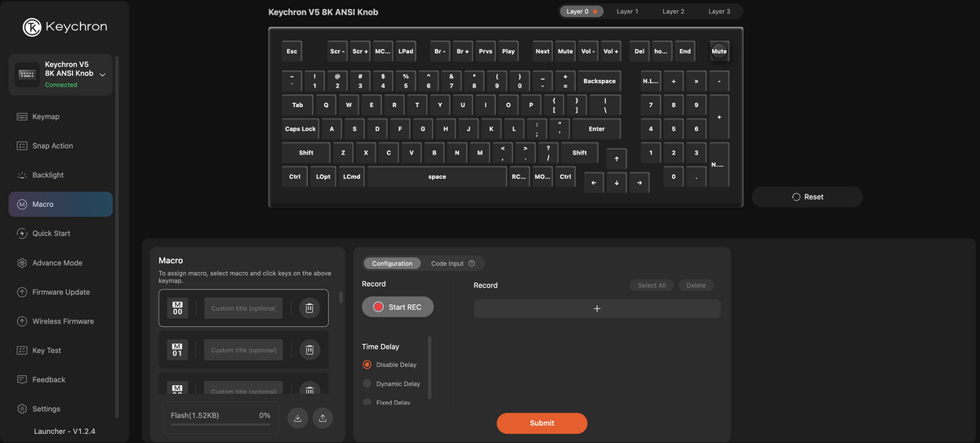
Task: Open the Settings gear icon
Action: [x=22, y=409]
